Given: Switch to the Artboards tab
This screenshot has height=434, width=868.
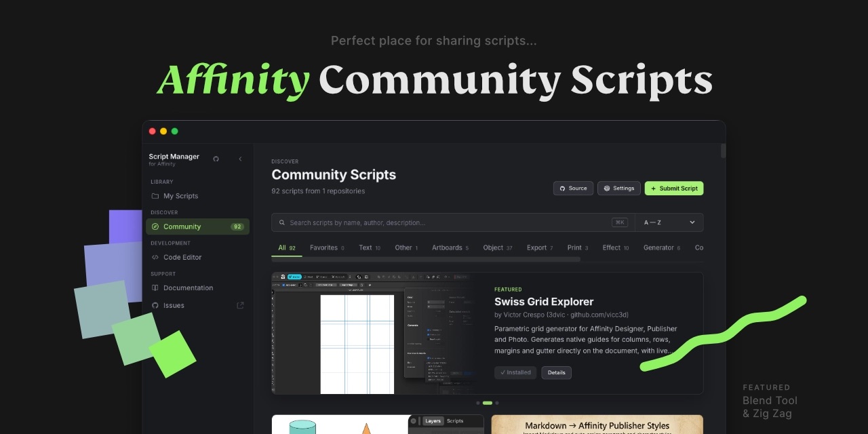Looking at the screenshot, I should click(450, 248).
